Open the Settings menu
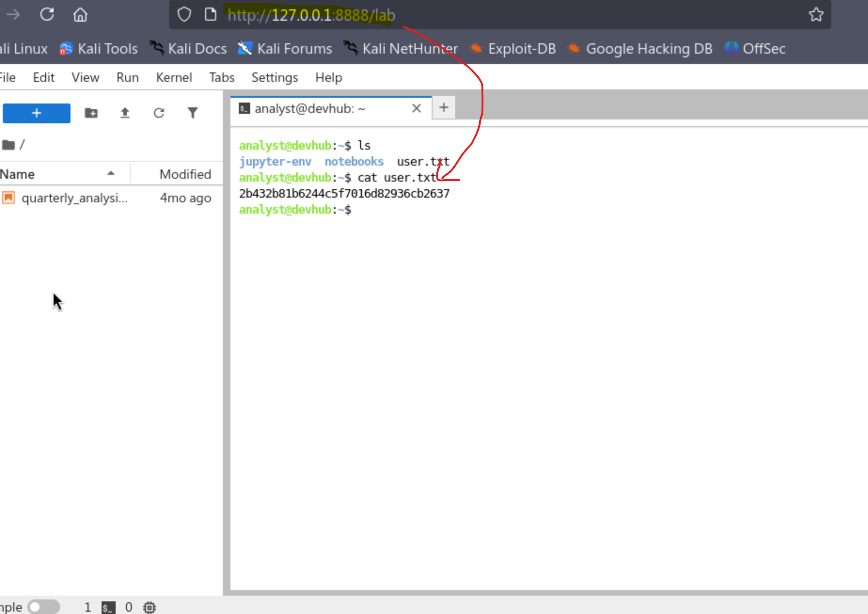The image size is (868, 614). point(275,77)
